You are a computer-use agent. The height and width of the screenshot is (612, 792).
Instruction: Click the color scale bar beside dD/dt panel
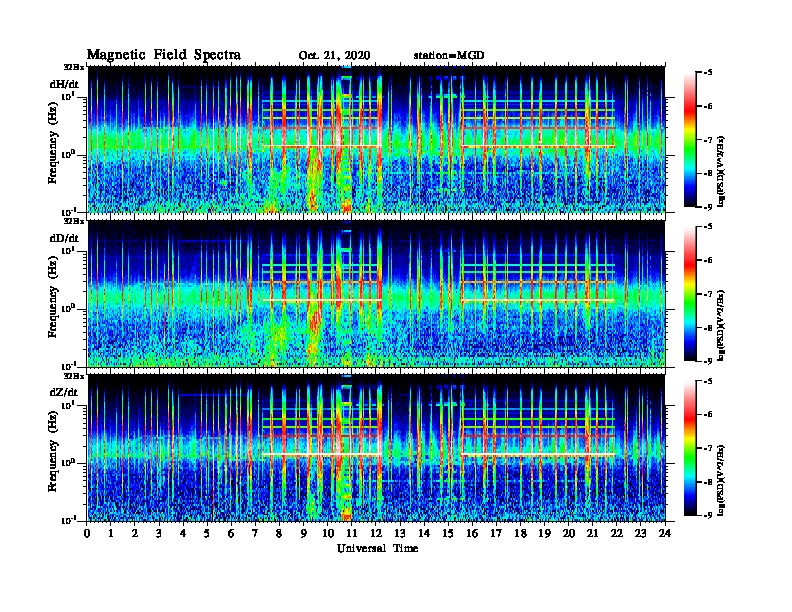(x=690, y=294)
